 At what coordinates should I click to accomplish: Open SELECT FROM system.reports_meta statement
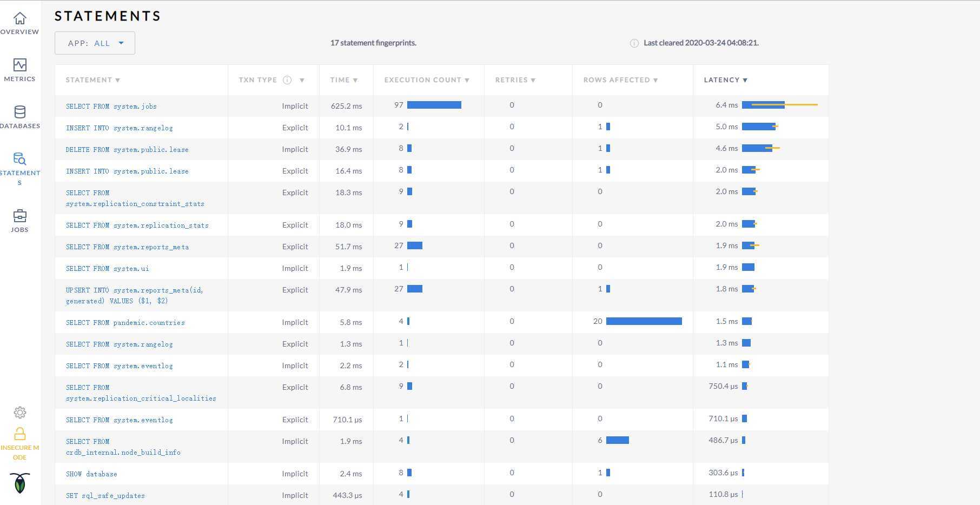coord(128,247)
